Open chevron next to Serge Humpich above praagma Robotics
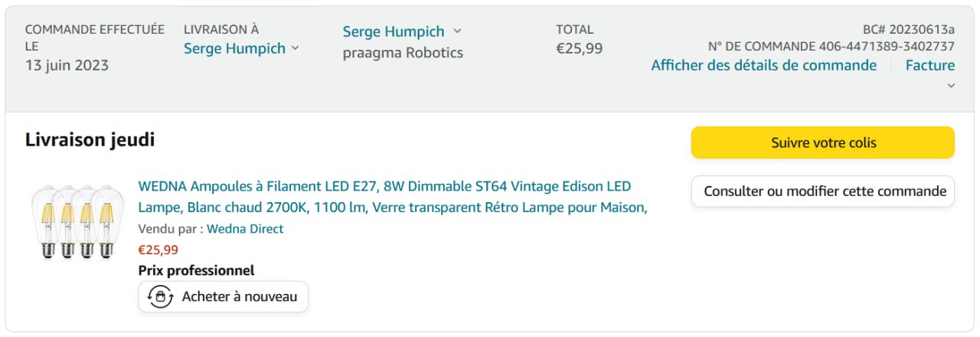This screenshot has width=980, height=337. (x=457, y=31)
